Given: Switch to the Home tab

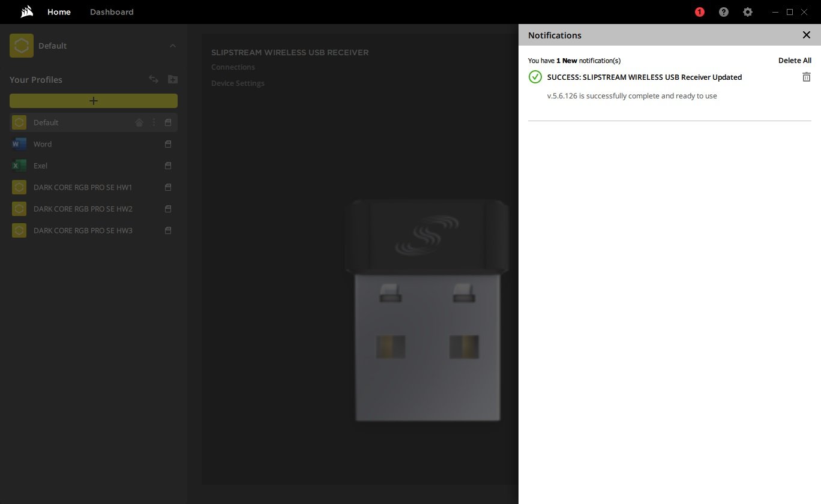Looking at the screenshot, I should click(x=59, y=12).
